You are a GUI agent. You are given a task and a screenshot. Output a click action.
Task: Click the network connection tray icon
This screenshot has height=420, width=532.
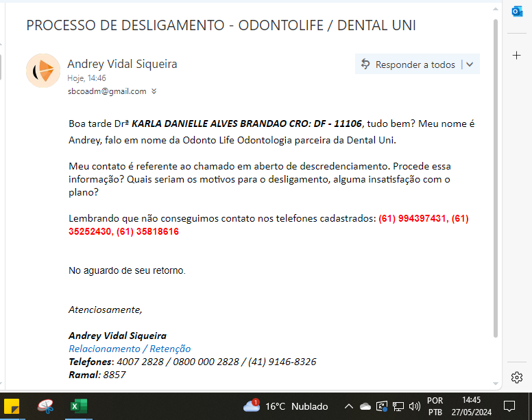coord(398,406)
